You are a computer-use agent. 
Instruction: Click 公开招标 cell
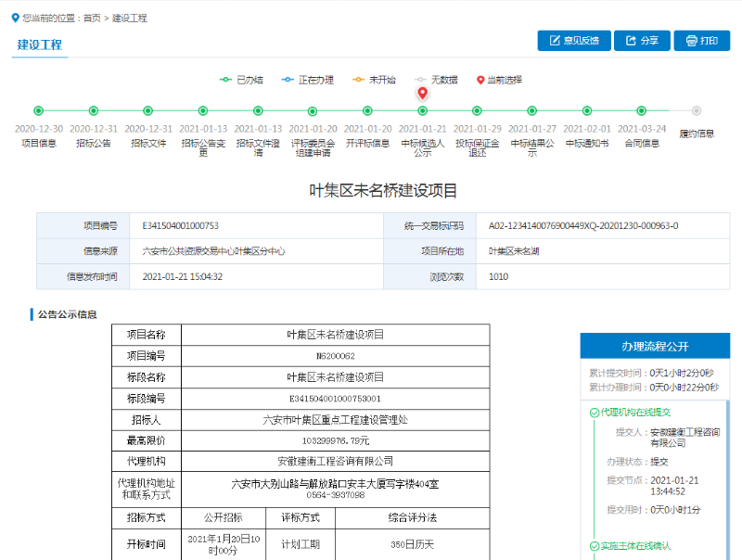[223, 518]
